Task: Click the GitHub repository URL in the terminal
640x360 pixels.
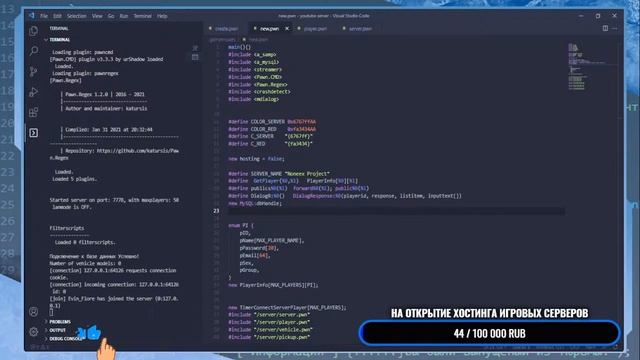Action: tap(138, 151)
